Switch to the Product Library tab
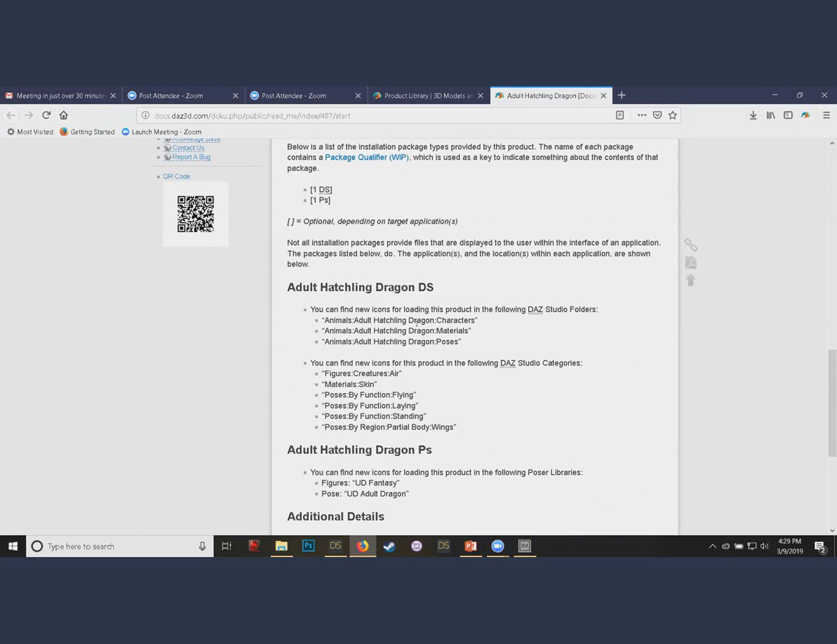The width and height of the screenshot is (837, 644). pos(428,95)
